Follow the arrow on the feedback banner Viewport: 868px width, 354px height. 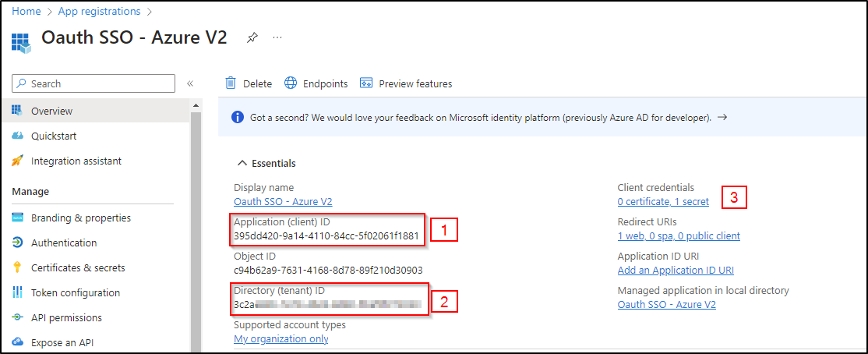click(722, 118)
